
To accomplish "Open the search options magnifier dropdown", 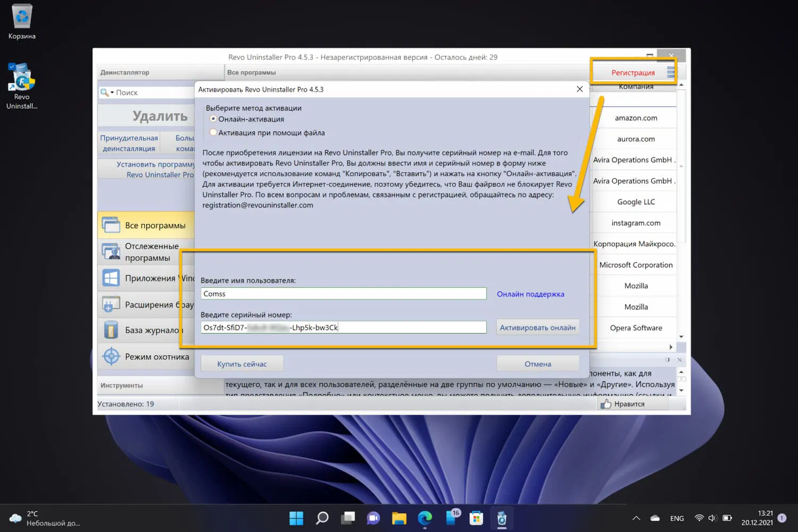I will click(107, 93).
